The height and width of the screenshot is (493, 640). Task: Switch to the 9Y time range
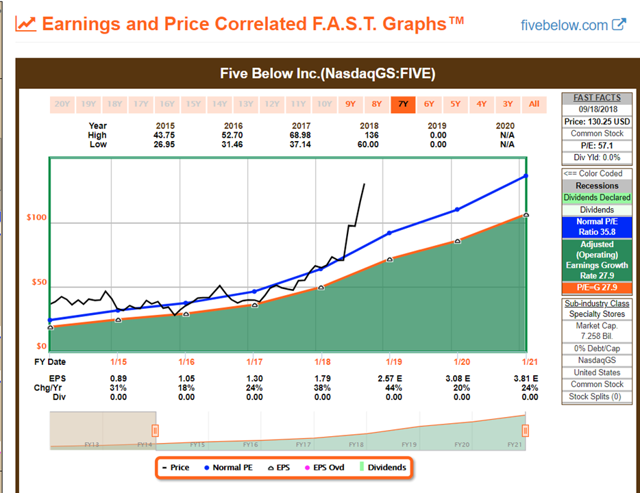tap(351, 104)
